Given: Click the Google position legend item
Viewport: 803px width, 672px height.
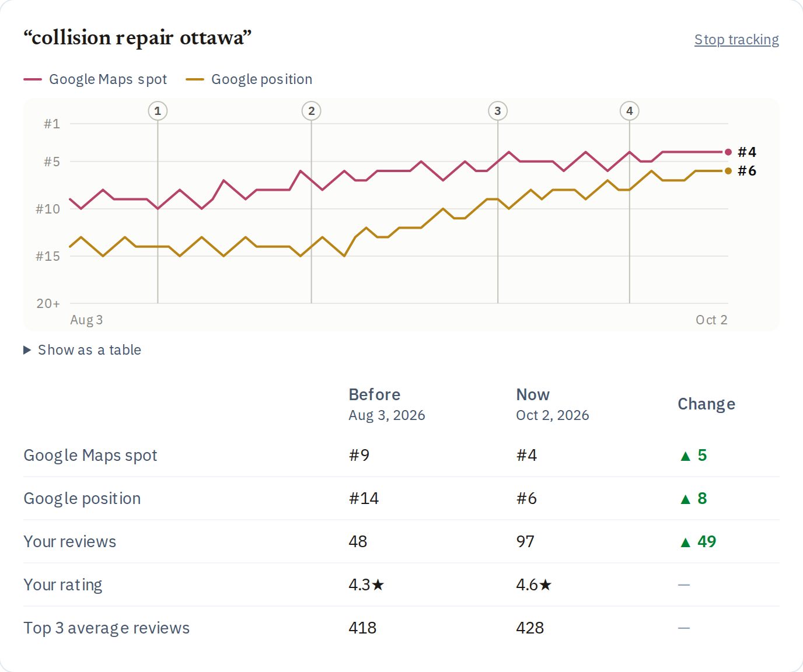Looking at the screenshot, I should tap(249, 79).
